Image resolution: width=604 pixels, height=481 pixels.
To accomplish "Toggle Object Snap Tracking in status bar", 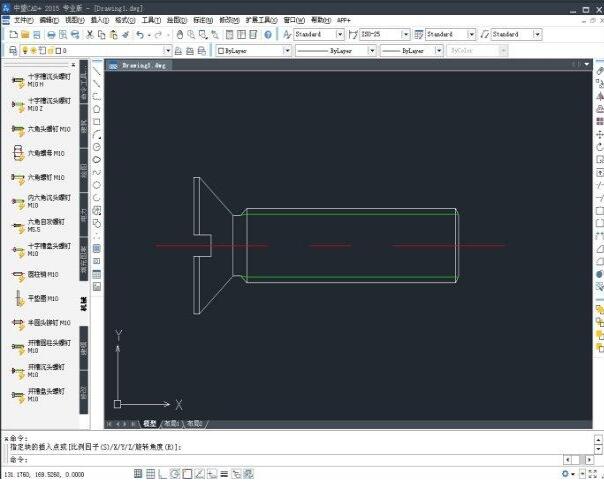I will (200, 474).
